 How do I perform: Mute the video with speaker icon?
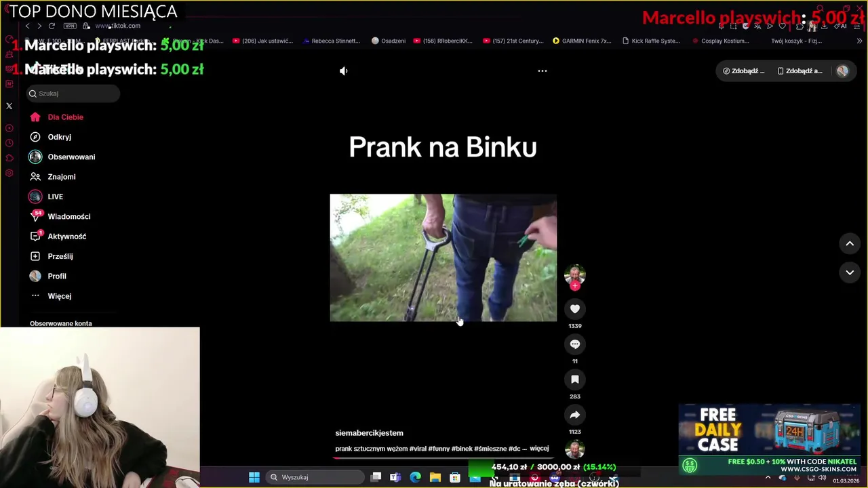[344, 70]
